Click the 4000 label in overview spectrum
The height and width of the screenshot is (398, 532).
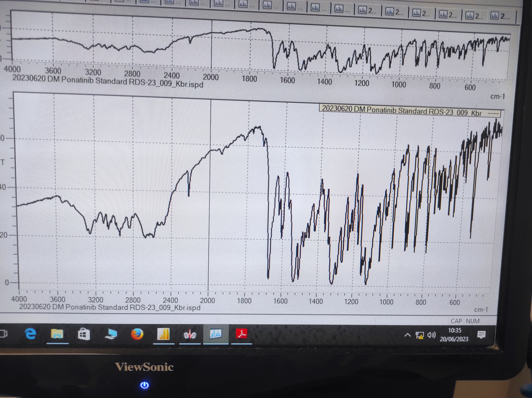(12, 69)
